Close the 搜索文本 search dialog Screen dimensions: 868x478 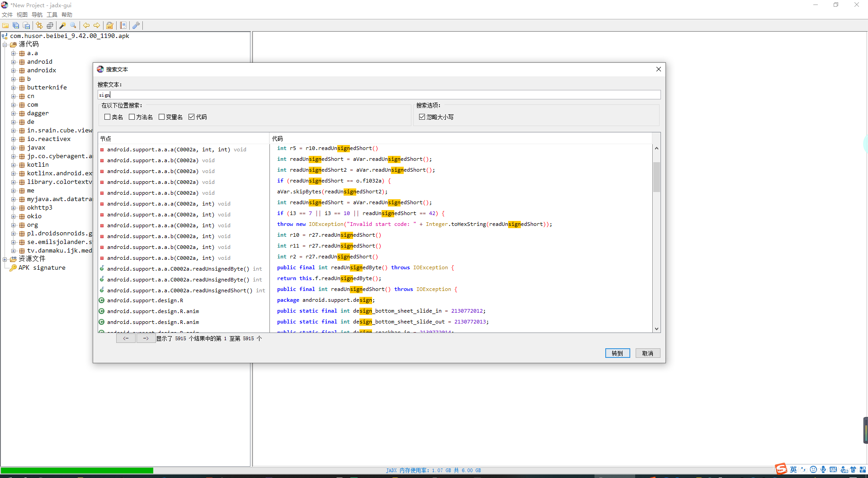tap(659, 69)
